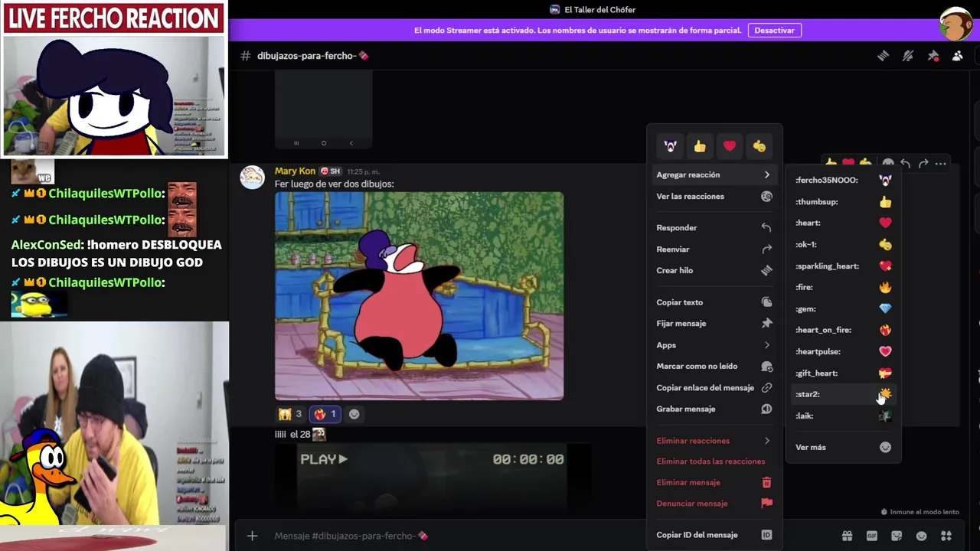Click the plus attachment button beside message box
Screen dimensions: 980x551
pos(252,536)
